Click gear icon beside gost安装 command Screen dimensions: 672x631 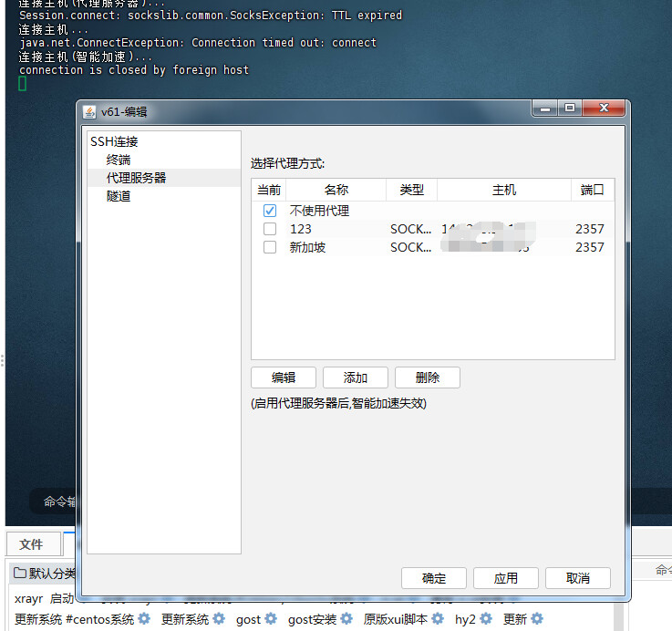coord(346,618)
